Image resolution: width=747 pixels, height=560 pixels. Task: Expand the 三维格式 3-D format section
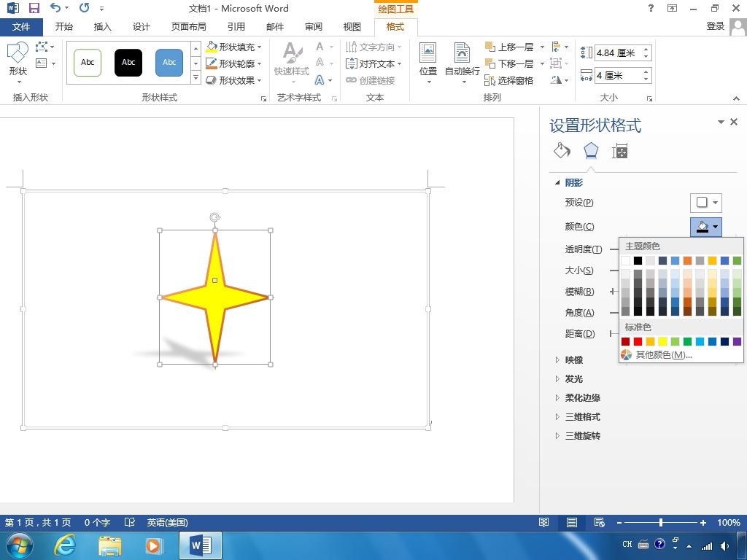point(557,416)
